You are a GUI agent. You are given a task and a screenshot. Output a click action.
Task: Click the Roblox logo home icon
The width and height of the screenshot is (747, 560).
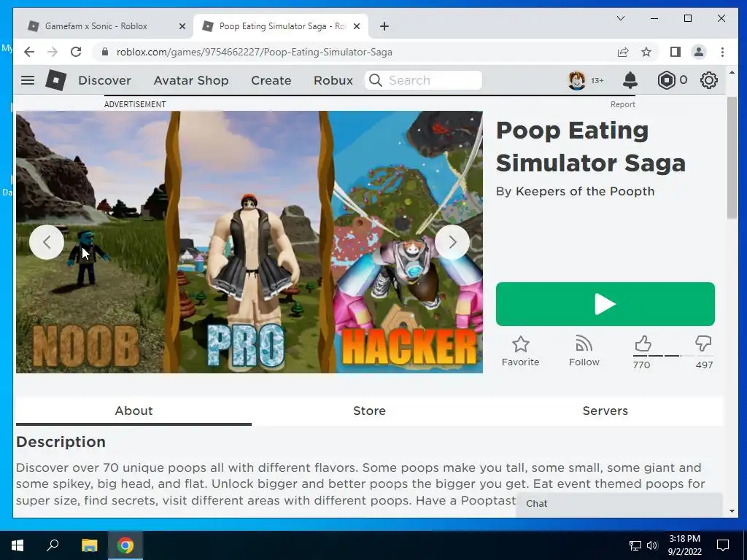(55, 80)
